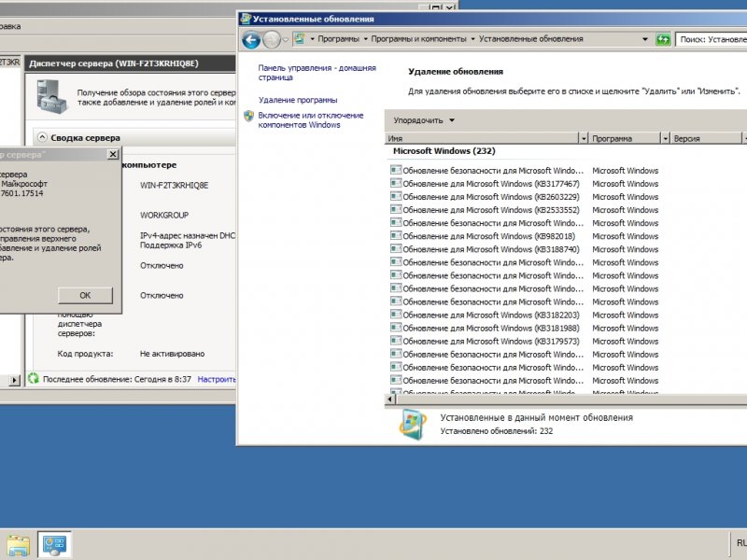Open the Имя column filter dropdown

[584, 138]
